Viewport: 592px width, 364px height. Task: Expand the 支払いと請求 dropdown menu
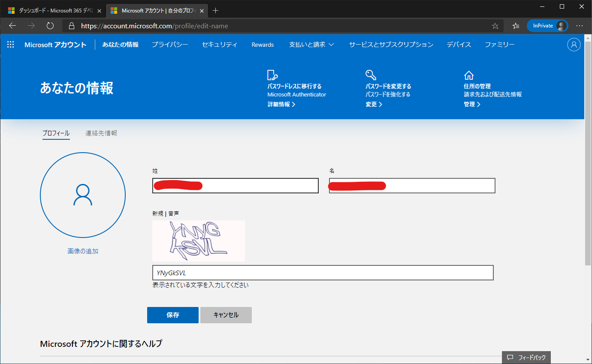(311, 45)
